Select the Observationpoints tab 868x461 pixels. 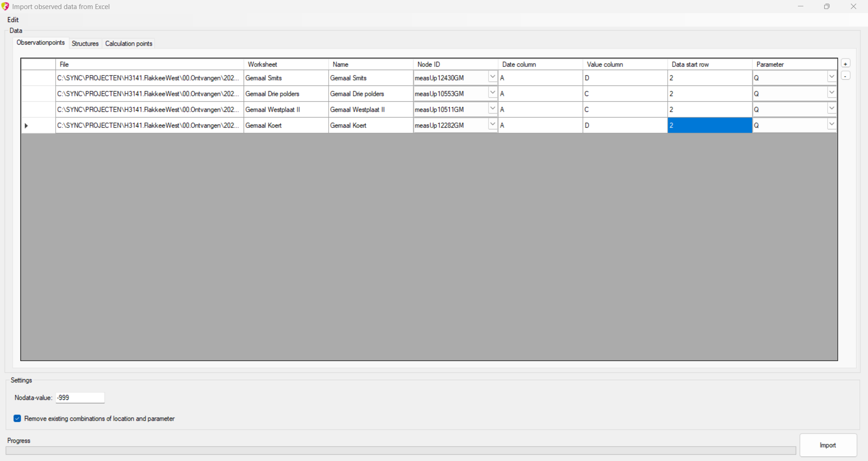point(41,42)
